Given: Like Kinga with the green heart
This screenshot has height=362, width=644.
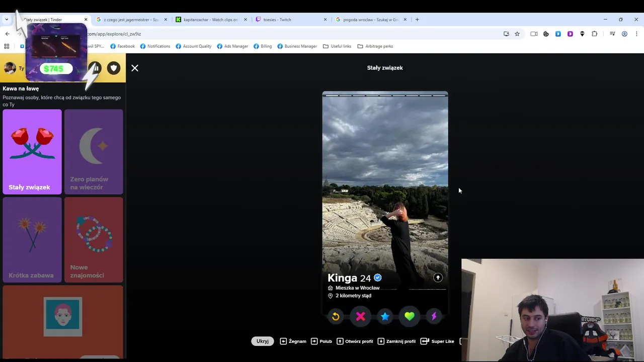Looking at the screenshot, I should click(x=410, y=316).
